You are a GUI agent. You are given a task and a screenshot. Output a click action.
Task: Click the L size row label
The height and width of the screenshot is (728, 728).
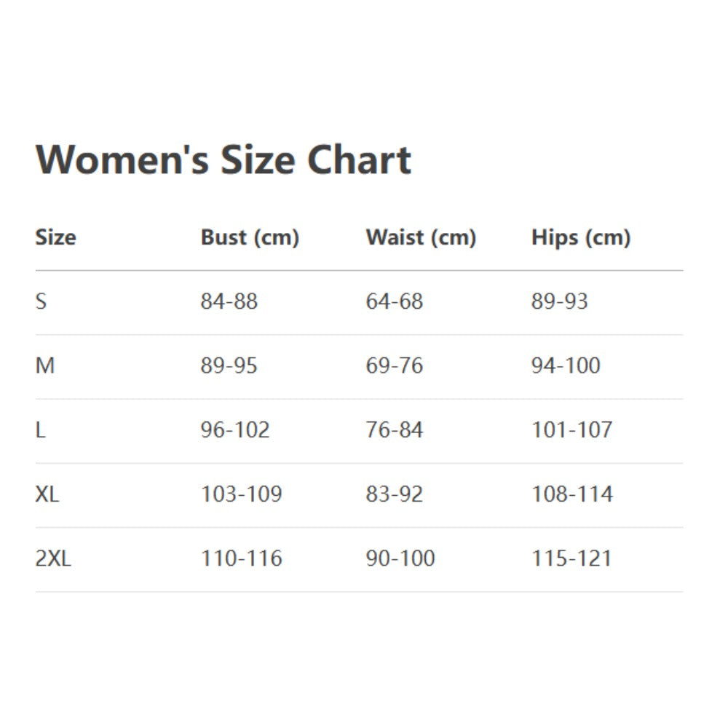click(x=40, y=430)
